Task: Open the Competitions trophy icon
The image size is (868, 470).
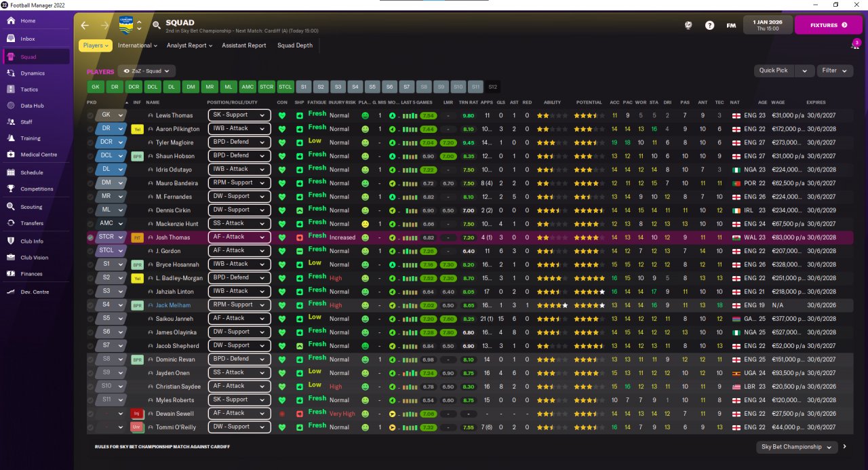Action: pyautogui.click(x=11, y=189)
